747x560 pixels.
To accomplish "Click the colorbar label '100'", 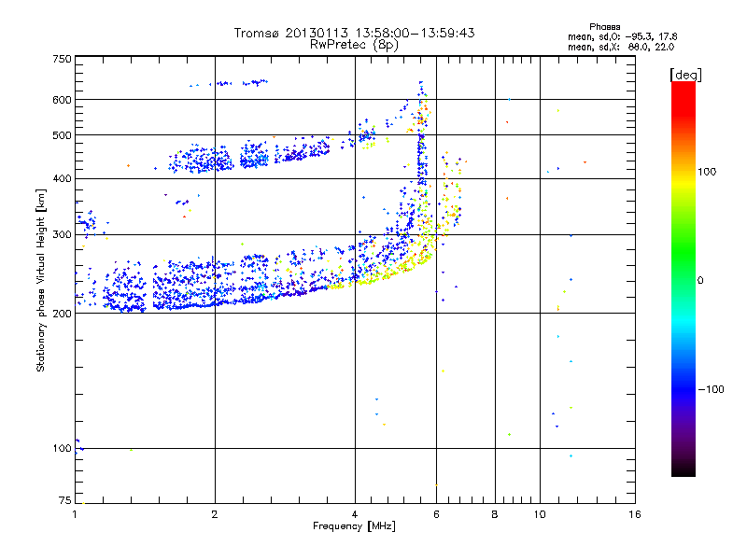I will point(707,172).
